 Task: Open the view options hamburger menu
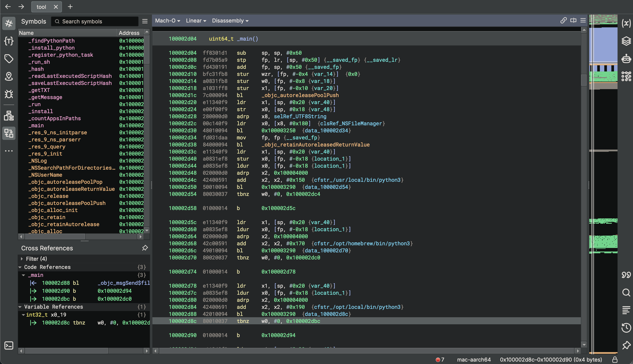[x=583, y=21]
